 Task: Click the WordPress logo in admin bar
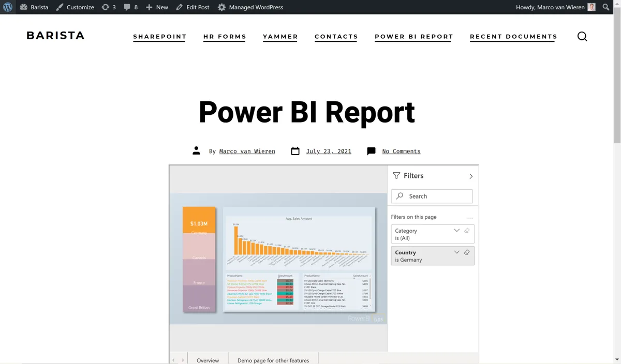(8, 7)
